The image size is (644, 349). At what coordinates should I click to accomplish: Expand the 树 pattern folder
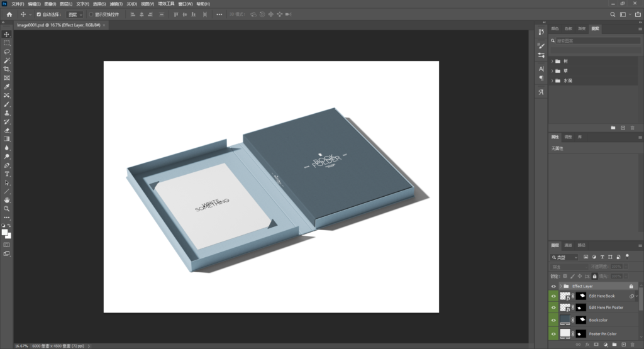(552, 61)
